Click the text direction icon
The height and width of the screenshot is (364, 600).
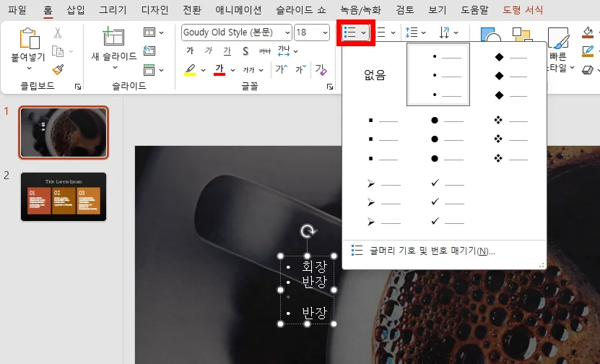pos(444,32)
